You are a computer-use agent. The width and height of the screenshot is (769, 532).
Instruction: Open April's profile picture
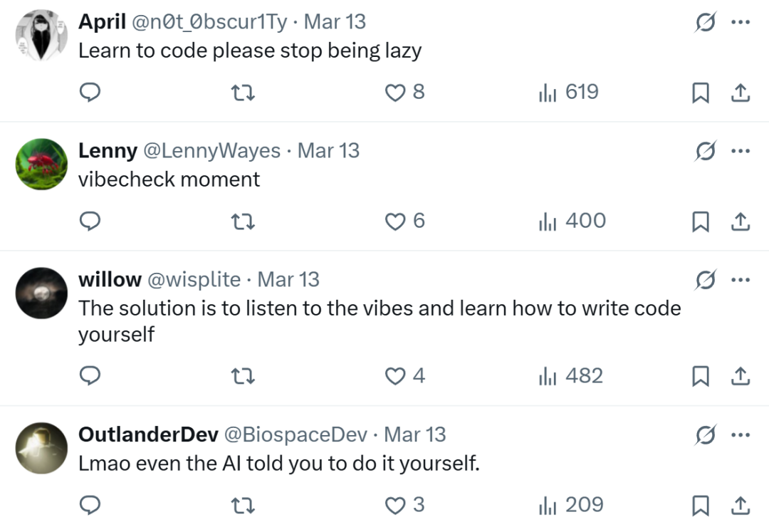[x=41, y=36]
